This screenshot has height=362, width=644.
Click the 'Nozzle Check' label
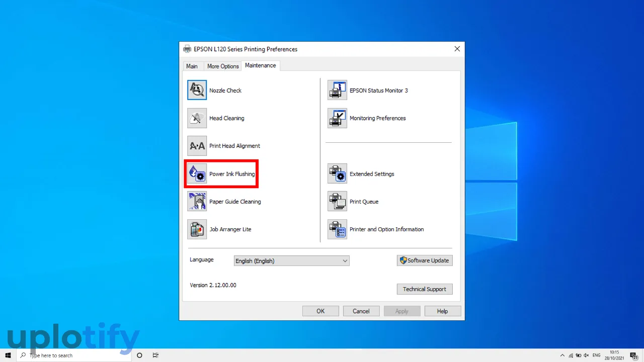click(x=225, y=90)
